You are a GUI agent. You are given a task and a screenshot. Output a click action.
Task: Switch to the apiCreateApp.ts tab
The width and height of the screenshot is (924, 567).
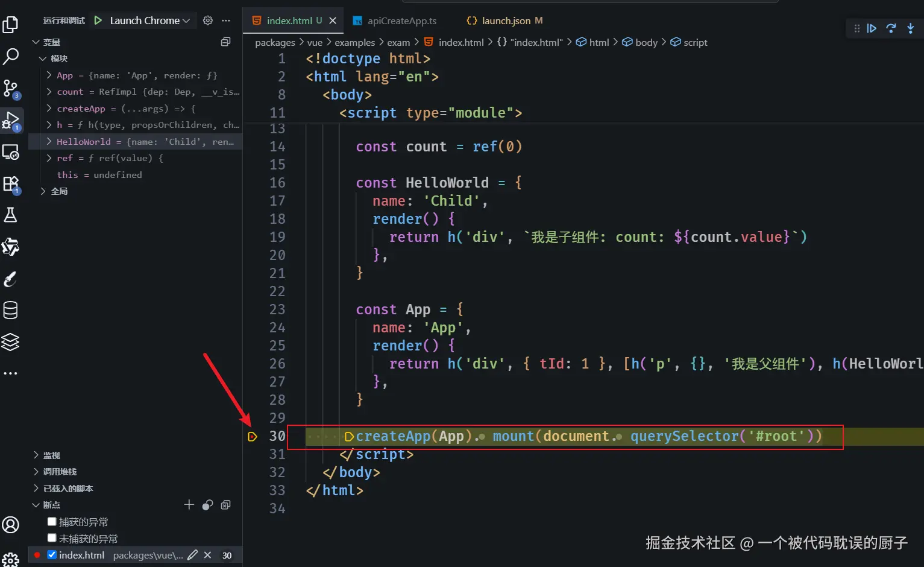[x=395, y=21]
